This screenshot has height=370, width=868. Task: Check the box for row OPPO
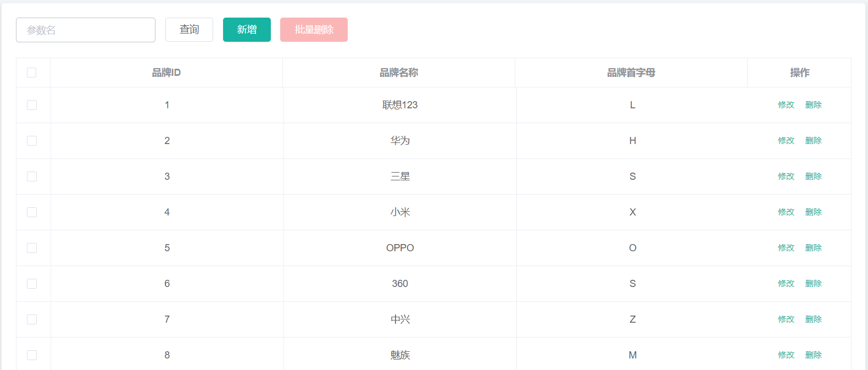[32, 248]
